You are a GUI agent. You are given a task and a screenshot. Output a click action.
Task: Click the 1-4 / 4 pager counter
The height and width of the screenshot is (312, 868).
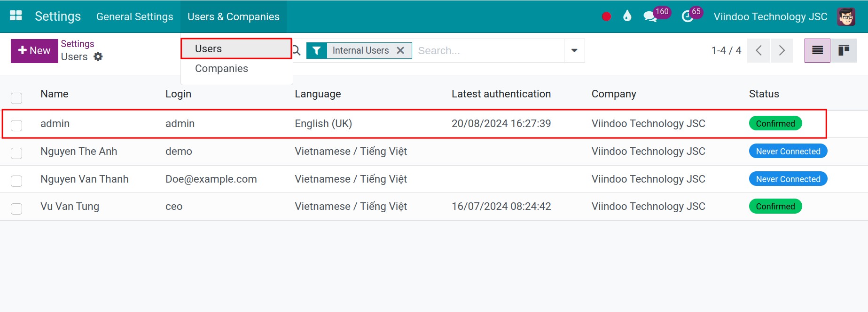726,50
